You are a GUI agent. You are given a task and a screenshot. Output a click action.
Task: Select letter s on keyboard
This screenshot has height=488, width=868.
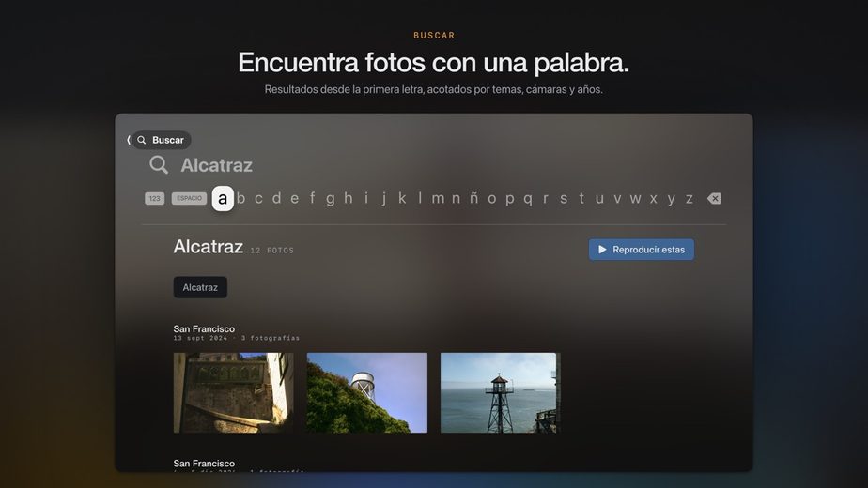tap(564, 198)
